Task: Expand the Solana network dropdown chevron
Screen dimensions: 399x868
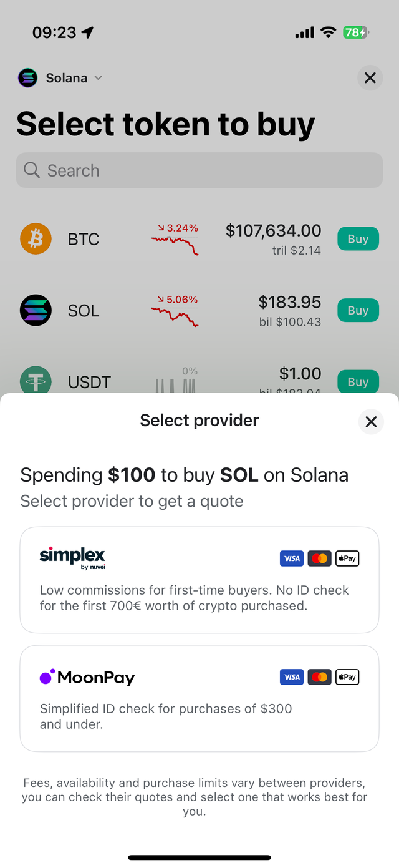Action: pyautogui.click(x=98, y=78)
